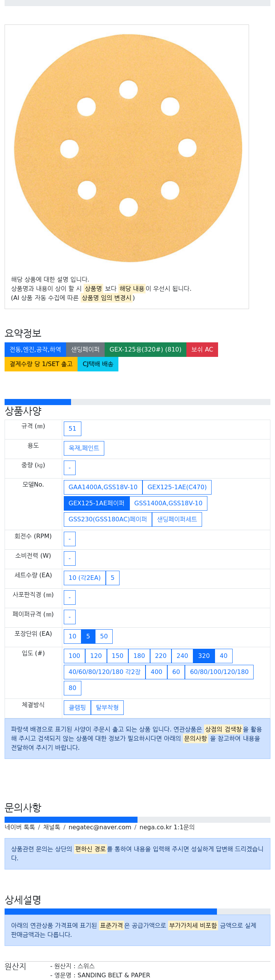
Task: Choose the 샌딩페이퍼세트 model option
Action: pyautogui.click(x=177, y=519)
